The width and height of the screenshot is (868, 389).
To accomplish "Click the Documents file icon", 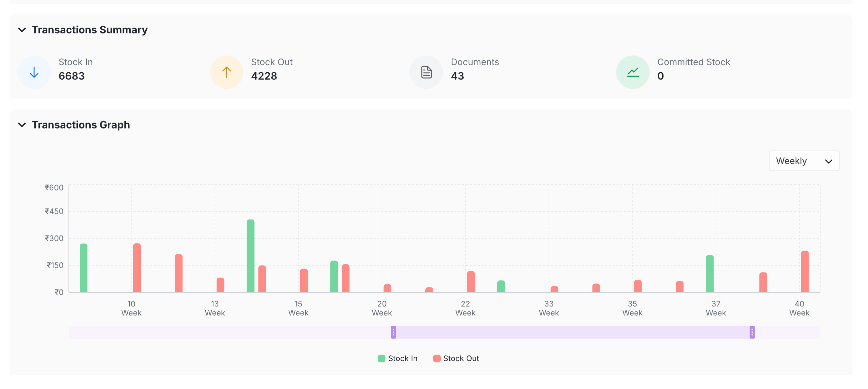I will click(x=426, y=72).
